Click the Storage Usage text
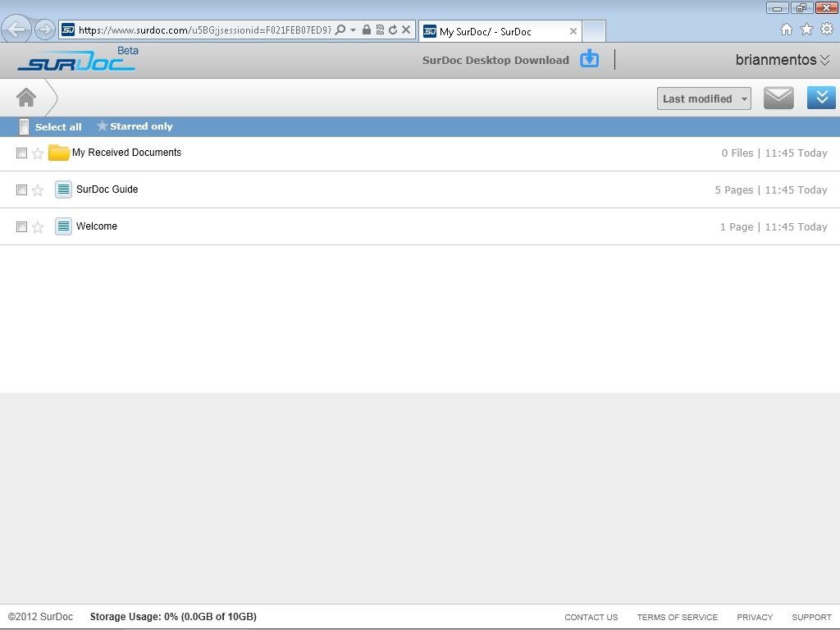This screenshot has height=630, width=840. (173, 617)
